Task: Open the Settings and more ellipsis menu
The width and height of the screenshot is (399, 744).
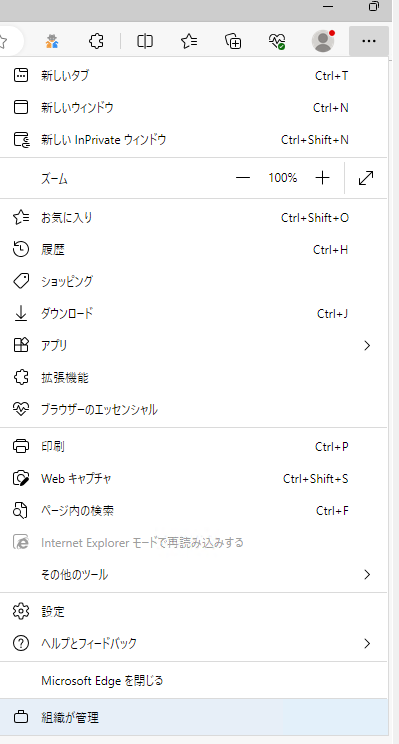Action: pyautogui.click(x=369, y=41)
